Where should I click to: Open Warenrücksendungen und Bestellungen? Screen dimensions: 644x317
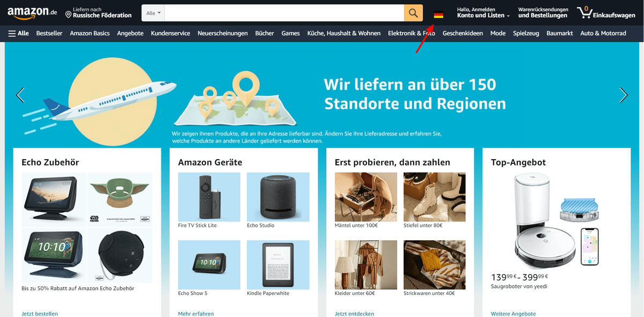pyautogui.click(x=543, y=13)
